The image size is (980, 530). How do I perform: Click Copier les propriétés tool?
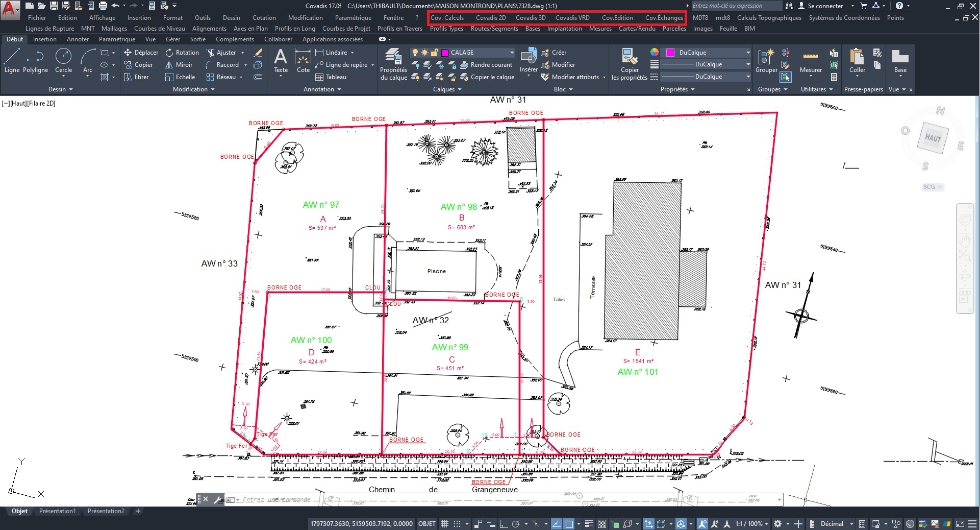point(630,64)
